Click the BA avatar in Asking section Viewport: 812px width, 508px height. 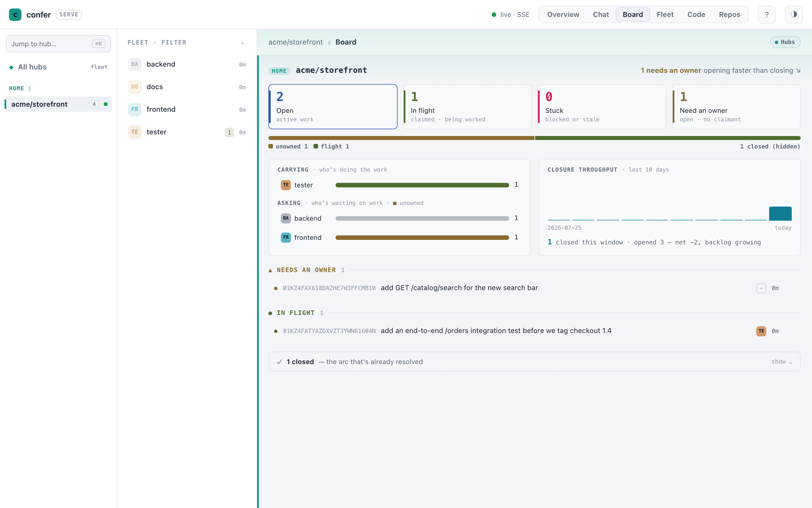286,218
